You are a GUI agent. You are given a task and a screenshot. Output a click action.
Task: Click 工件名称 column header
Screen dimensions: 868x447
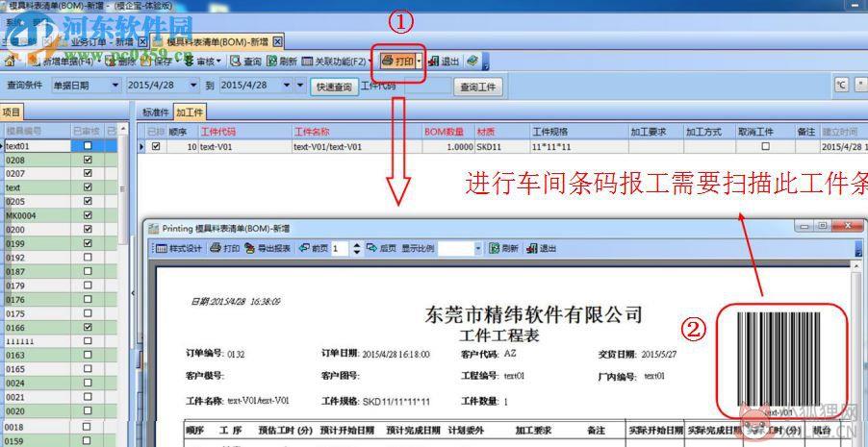tap(356, 133)
